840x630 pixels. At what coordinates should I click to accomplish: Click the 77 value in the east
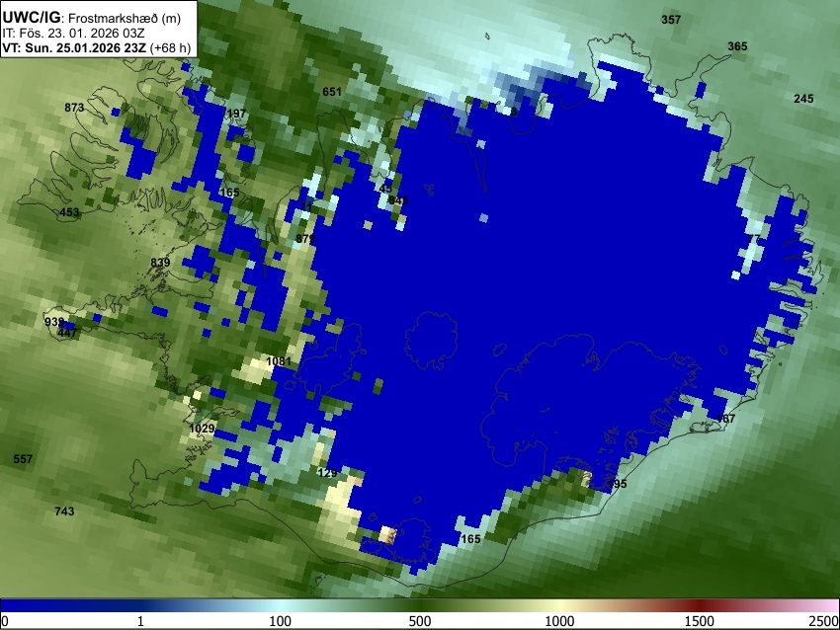pos(754,238)
